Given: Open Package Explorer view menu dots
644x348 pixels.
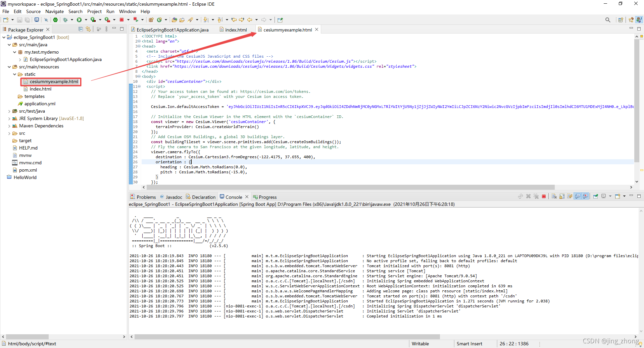Looking at the screenshot, I should 106,29.
